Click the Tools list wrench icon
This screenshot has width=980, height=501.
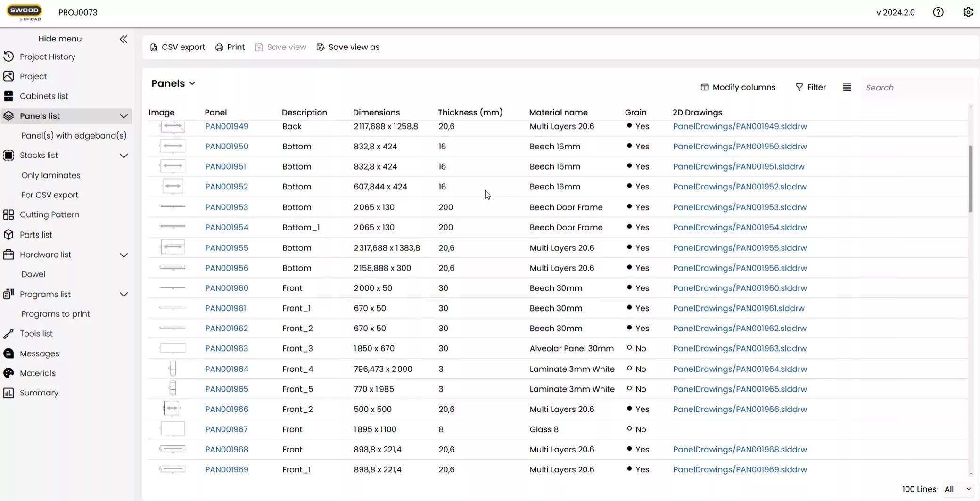(8, 333)
